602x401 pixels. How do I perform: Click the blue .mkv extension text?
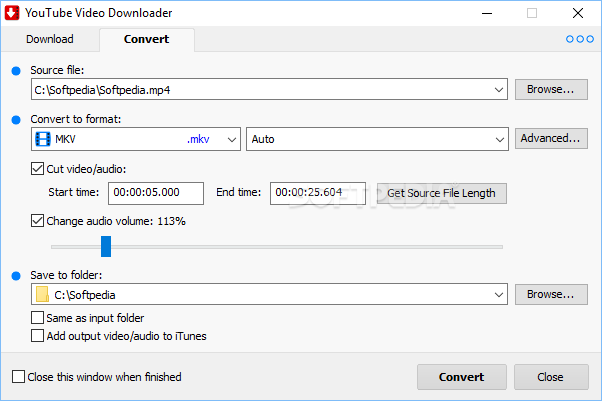pos(198,139)
